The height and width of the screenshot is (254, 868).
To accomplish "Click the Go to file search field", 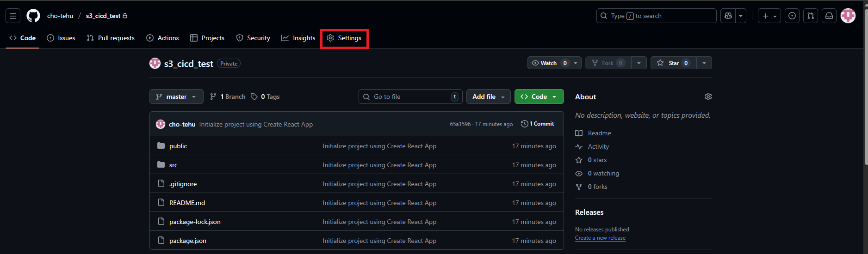I will coord(410,97).
